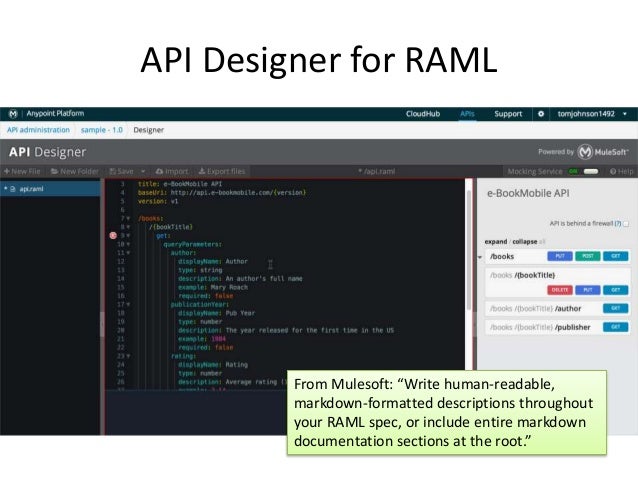The width and height of the screenshot is (638, 479).
Task: Click New File in the toolbar
Action: coord(22,171)
